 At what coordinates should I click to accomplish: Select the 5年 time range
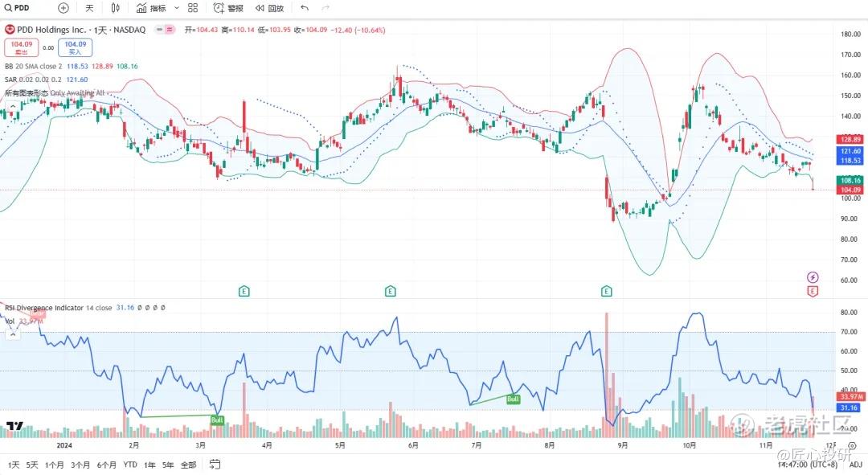pos(168,465)
